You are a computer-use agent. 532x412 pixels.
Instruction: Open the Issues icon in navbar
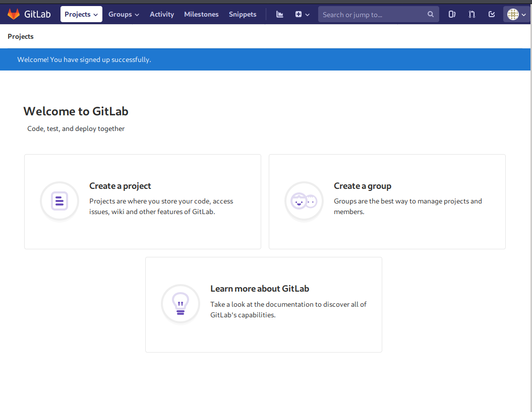(x=452, y=14)
